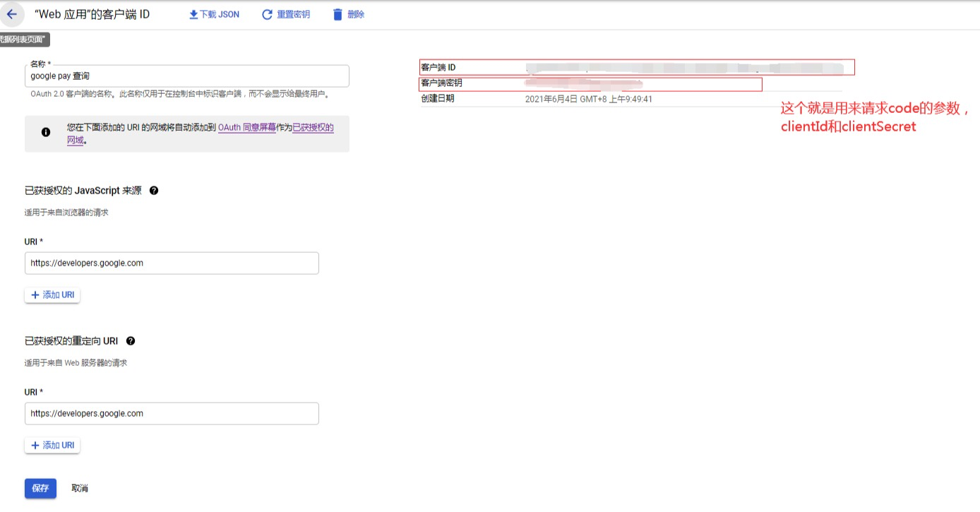Edit the redirect URI input field
This screenshot has width=980, height=512.
point(172,414)
